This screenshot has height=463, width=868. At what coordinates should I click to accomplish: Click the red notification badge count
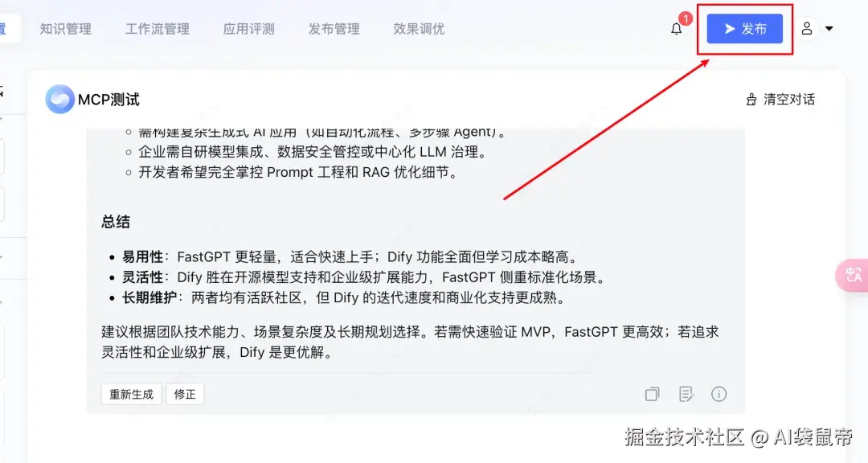(x=686, y=18)
